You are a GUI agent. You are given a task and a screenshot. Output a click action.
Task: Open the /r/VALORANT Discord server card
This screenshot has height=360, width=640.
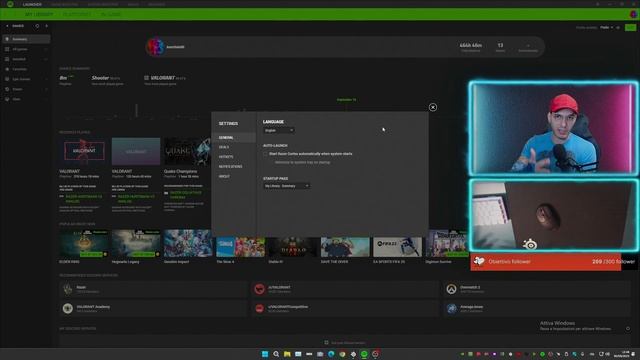345,289
